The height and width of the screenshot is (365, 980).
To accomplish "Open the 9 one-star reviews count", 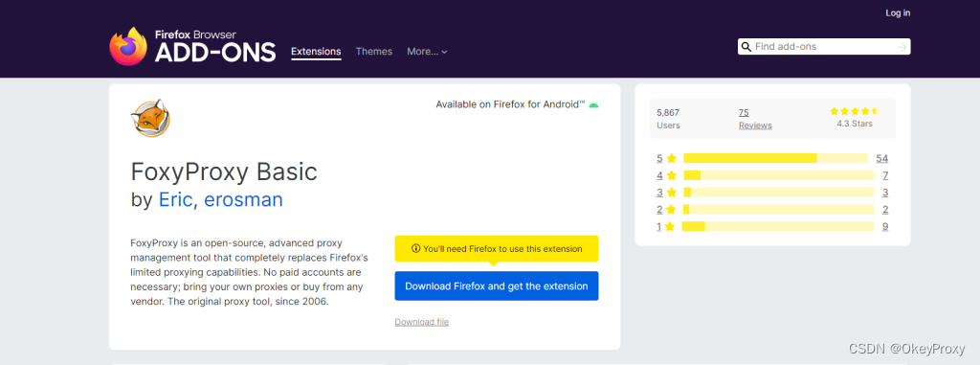I will [x=885, y=226].
